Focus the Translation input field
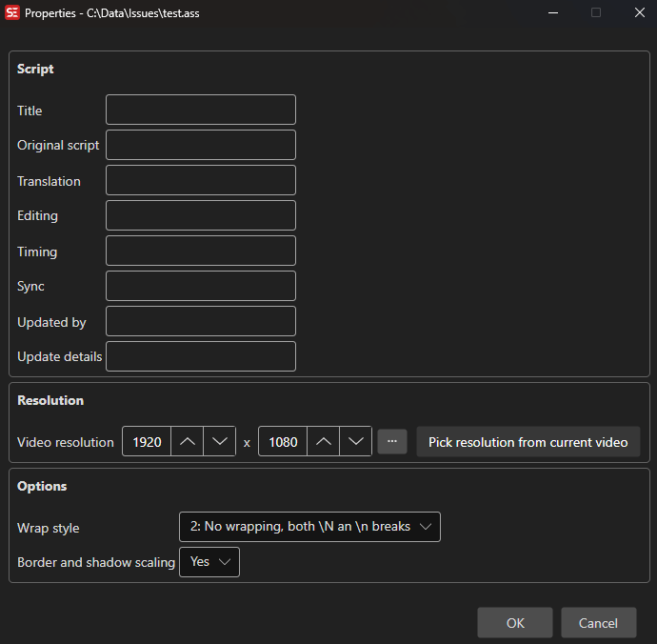The height and width of the screenshot is (644, 657). [x=201, y=180]
